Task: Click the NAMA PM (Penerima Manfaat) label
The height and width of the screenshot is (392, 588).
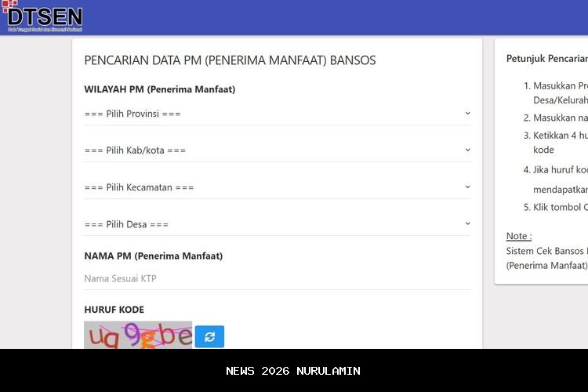Action: pyautogui.click(x=154, y=256)
